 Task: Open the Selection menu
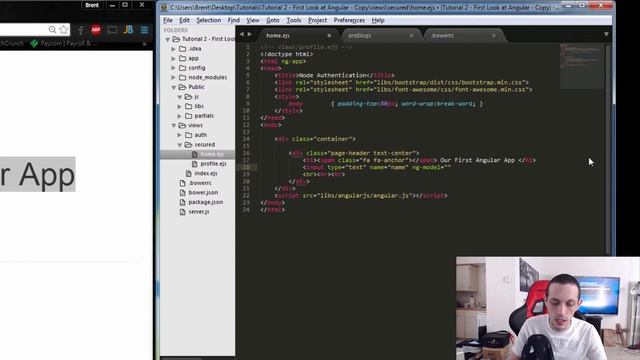coord(208,20)
